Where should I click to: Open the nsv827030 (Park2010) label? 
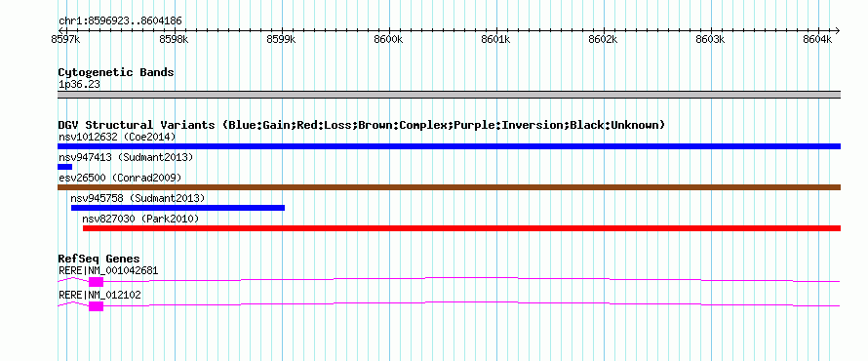tap(141, 219)
